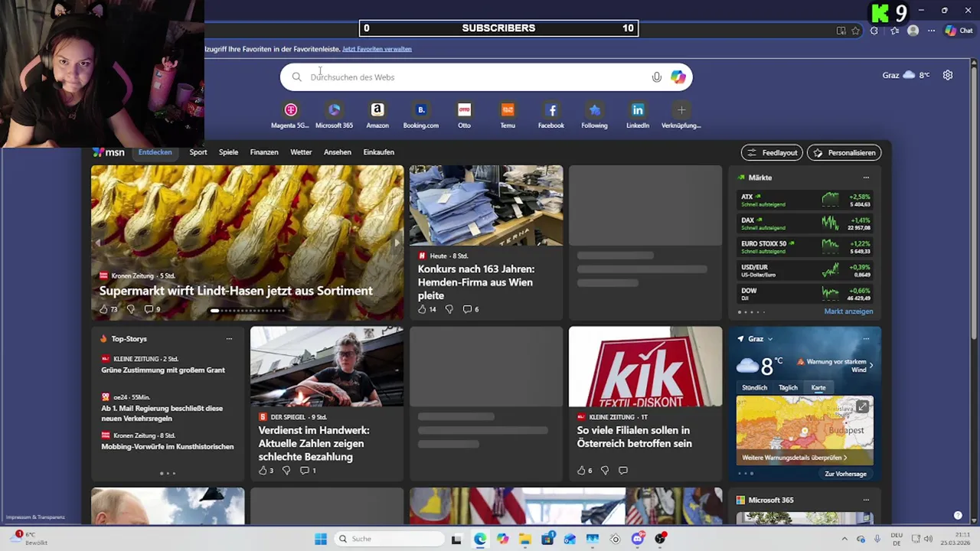The image size is (980, 551).
Task: Open page settings gear icon
Action: pyautogui.click(x=948, y=75)
